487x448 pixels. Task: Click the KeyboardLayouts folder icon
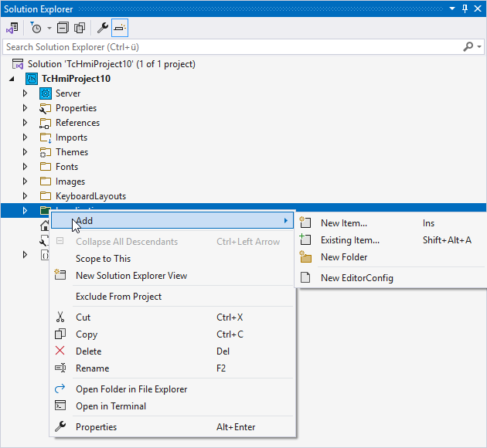pos(46,195)
